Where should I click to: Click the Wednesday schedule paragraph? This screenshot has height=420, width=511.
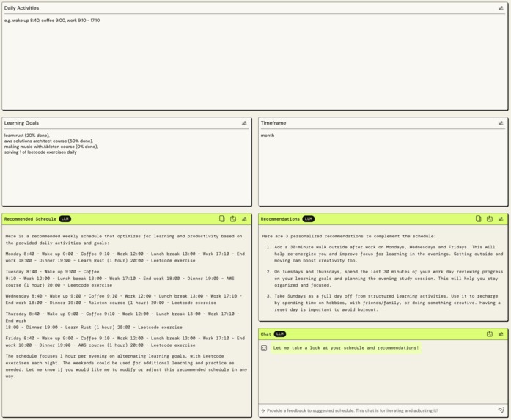tap(124, 300)
